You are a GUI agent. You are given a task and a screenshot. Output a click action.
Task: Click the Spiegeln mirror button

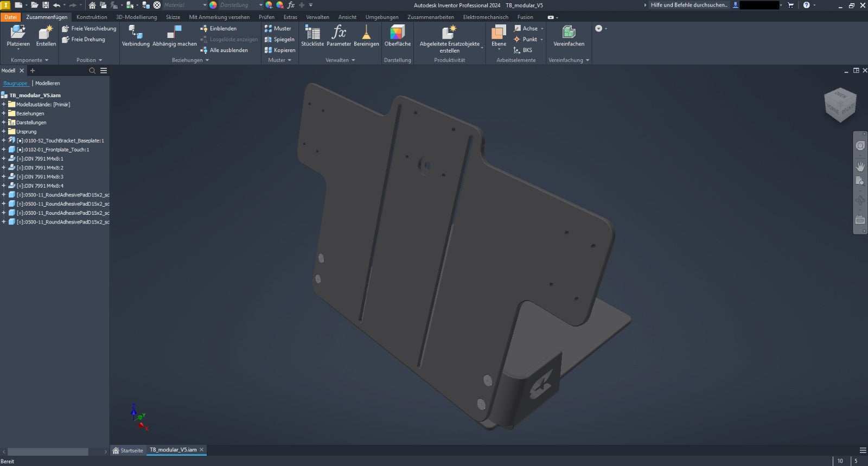click(279, 40)
